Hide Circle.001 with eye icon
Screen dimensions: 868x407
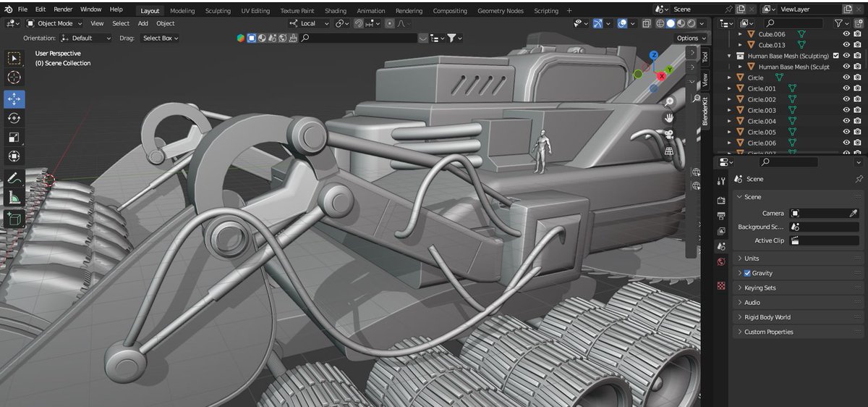click(846, 88)
